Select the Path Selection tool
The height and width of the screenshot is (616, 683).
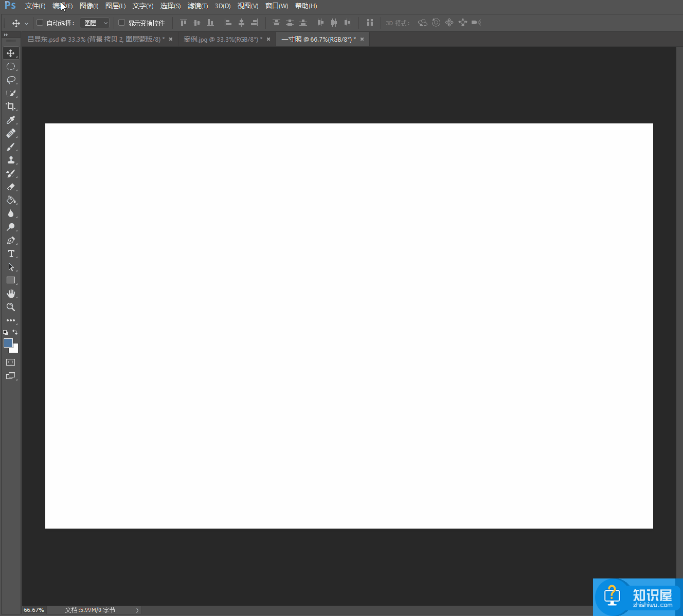[11, 267]
